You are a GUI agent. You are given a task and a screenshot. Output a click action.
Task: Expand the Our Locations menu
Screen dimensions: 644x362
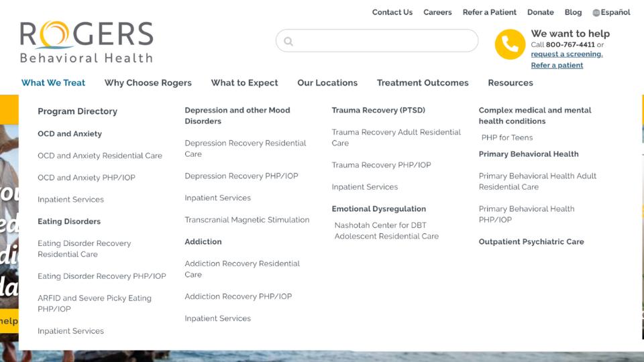pos(327,82)
